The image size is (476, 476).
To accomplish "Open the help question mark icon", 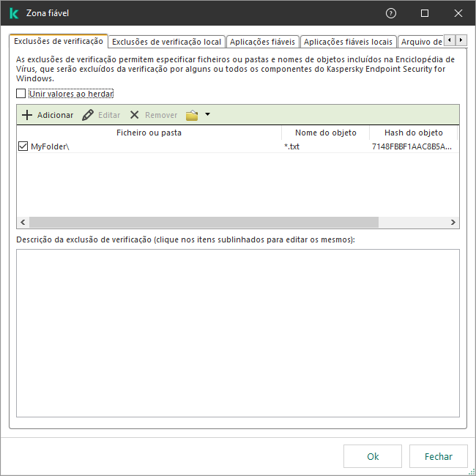I will 391,13.
